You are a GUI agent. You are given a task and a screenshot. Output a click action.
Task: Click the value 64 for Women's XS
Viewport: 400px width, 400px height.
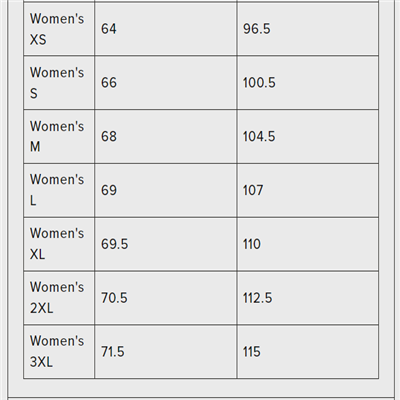point(109,29)
